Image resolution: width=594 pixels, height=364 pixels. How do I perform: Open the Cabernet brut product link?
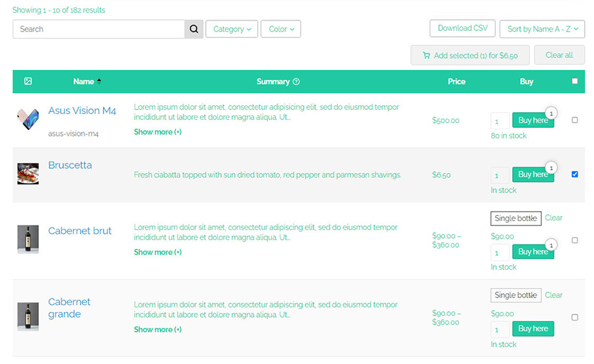tap(80, 231)
